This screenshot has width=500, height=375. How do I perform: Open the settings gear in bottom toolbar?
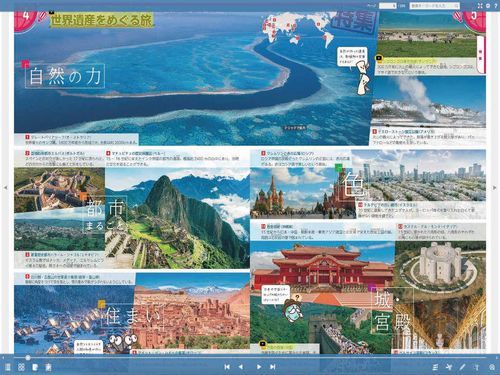(x=492, y=367)
